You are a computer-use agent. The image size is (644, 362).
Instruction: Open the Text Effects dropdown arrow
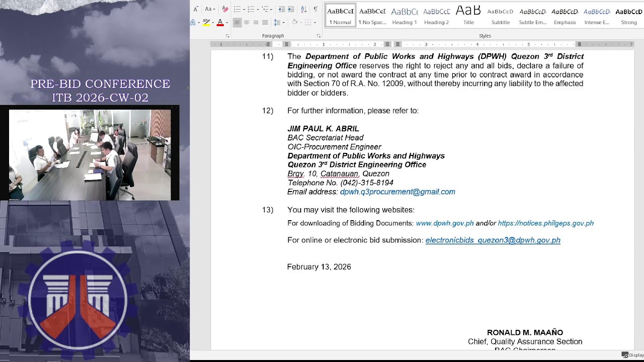click(199, 23)
